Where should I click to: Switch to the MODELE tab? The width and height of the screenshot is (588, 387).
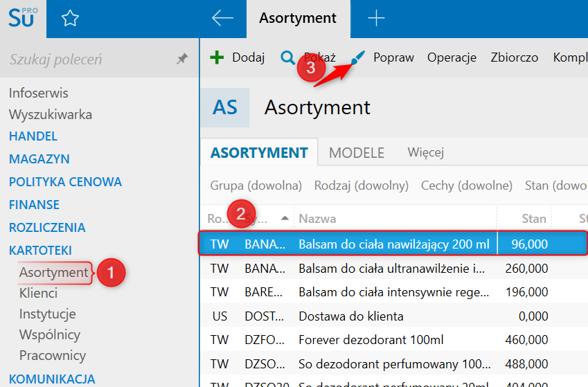(x=357, y=152)
